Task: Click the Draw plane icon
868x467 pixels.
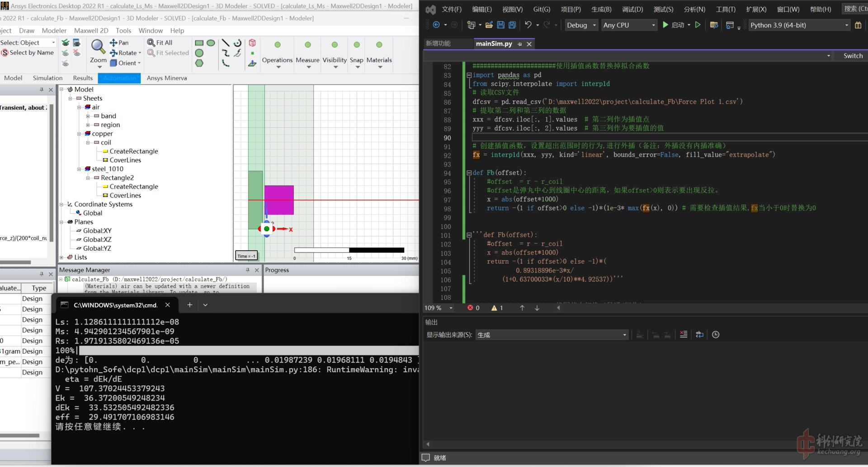Action: click(252, 63)
